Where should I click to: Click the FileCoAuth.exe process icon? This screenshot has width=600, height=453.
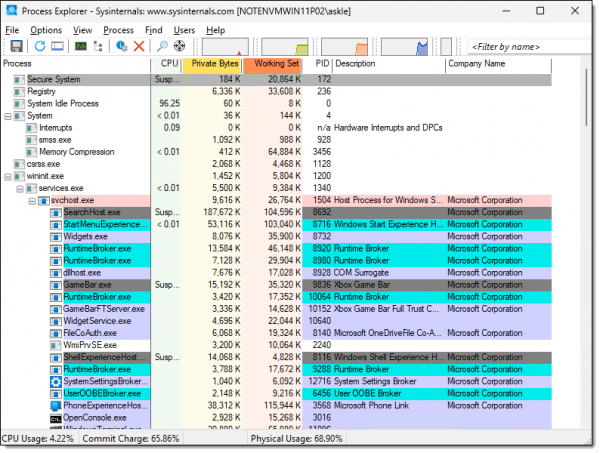(56, 333)
